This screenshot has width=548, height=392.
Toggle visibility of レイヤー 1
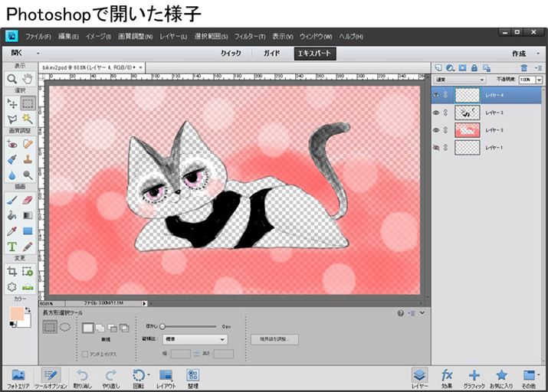[437, 148]
